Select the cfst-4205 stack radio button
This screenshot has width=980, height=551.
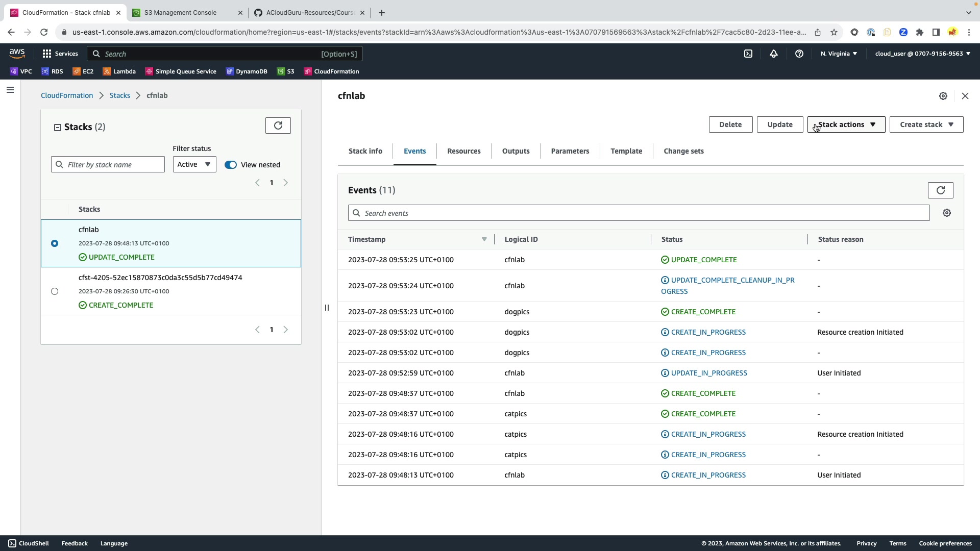(55, 291)
